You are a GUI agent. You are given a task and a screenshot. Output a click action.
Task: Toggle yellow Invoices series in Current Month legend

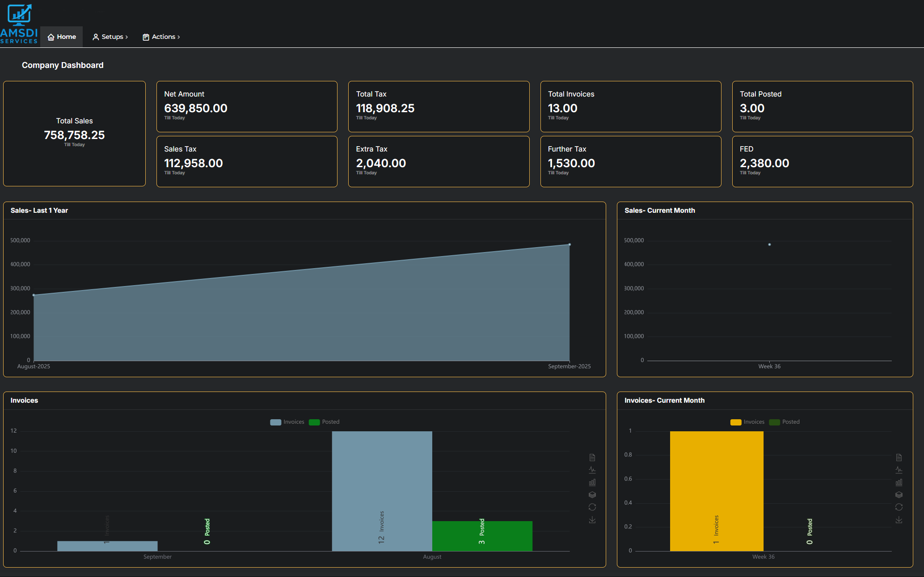click(747, 422)
